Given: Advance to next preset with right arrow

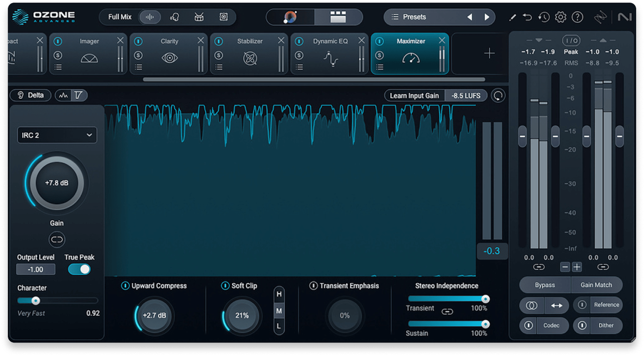Looking at the screenshot, I should pyautogui.click(x=487, y=17).
